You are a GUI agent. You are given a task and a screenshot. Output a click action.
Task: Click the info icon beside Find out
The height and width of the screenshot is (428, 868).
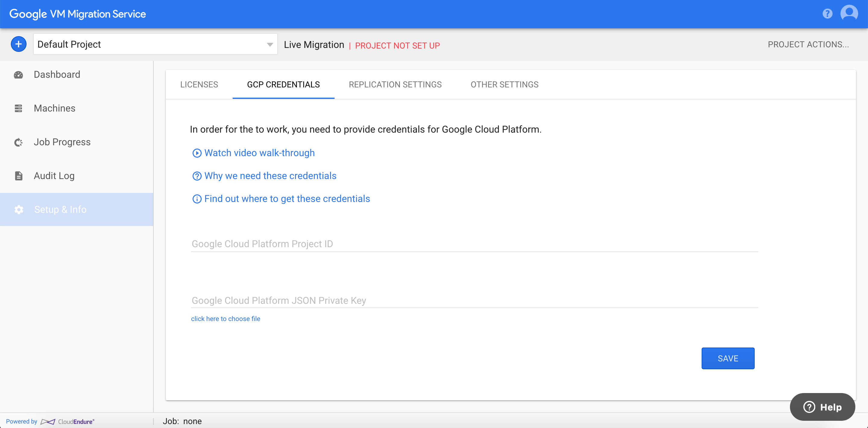[x=197, y=199]
